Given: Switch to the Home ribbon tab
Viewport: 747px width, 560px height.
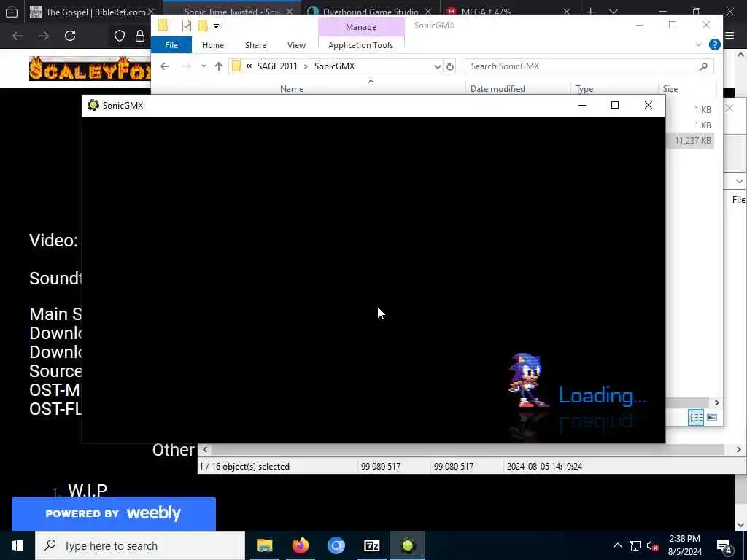Looking at the screenshot, I should [213, 45].
